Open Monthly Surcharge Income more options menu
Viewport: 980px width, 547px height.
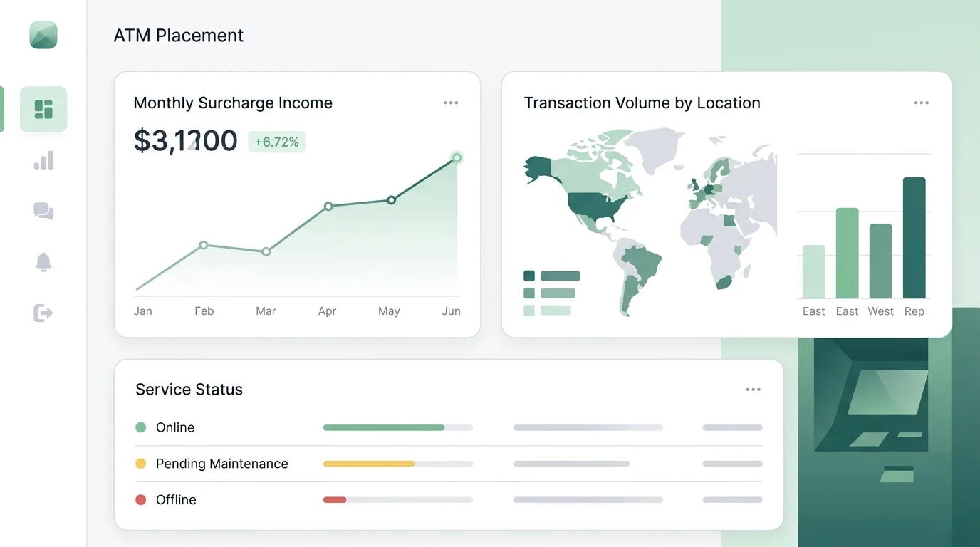tap(451, 103)
